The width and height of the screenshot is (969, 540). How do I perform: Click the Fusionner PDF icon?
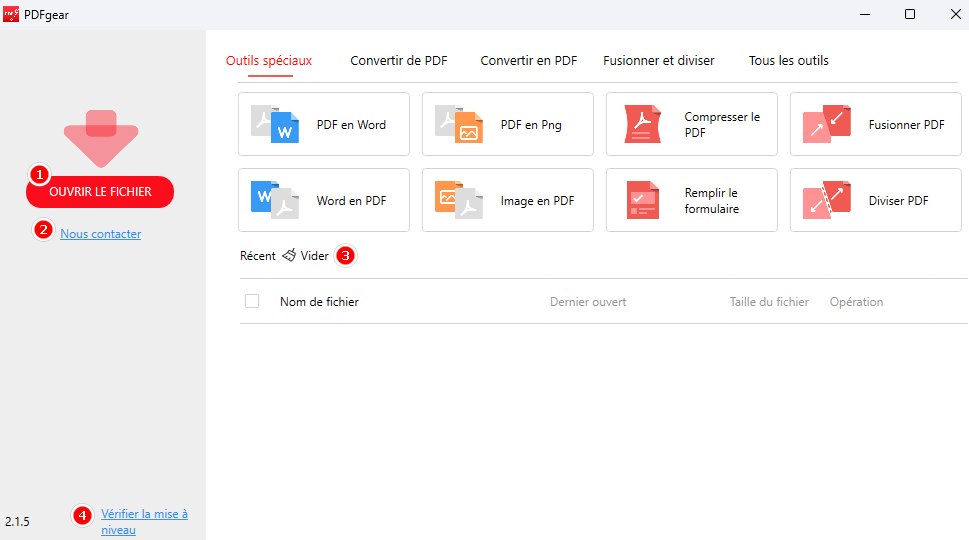[827, 124]
